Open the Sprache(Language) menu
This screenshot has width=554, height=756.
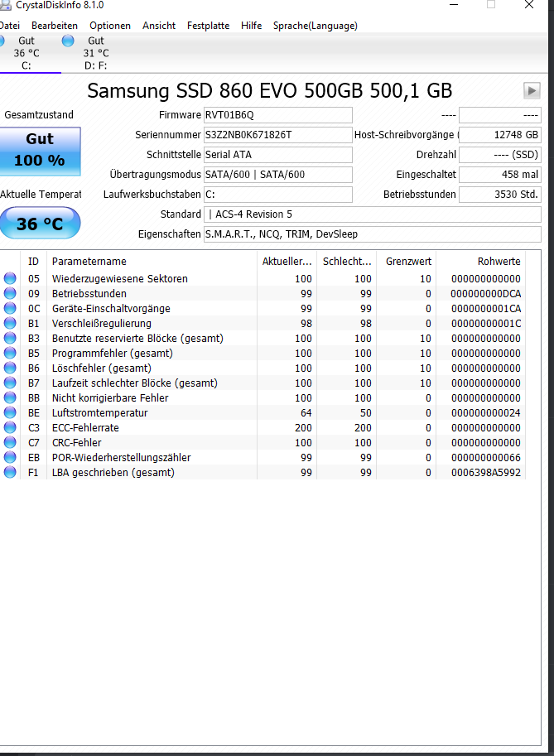point(316,26)
